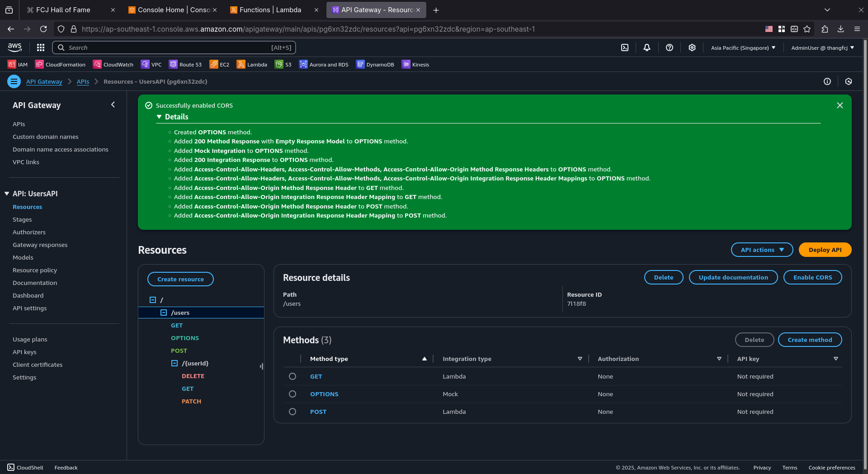Collapse the /{userId} resource node
This screenshot has width=868, height=474.
(175, 363)
